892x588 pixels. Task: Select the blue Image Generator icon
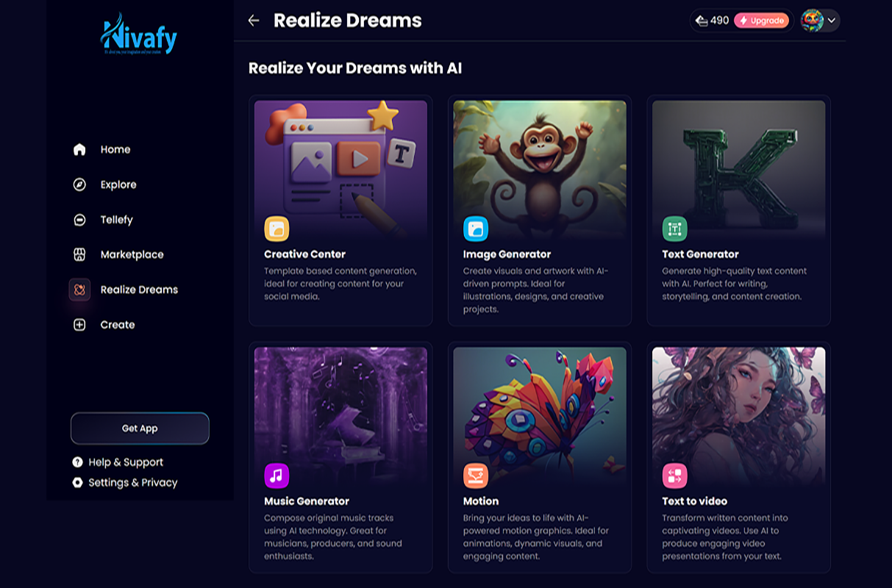(x=476, y=229)
